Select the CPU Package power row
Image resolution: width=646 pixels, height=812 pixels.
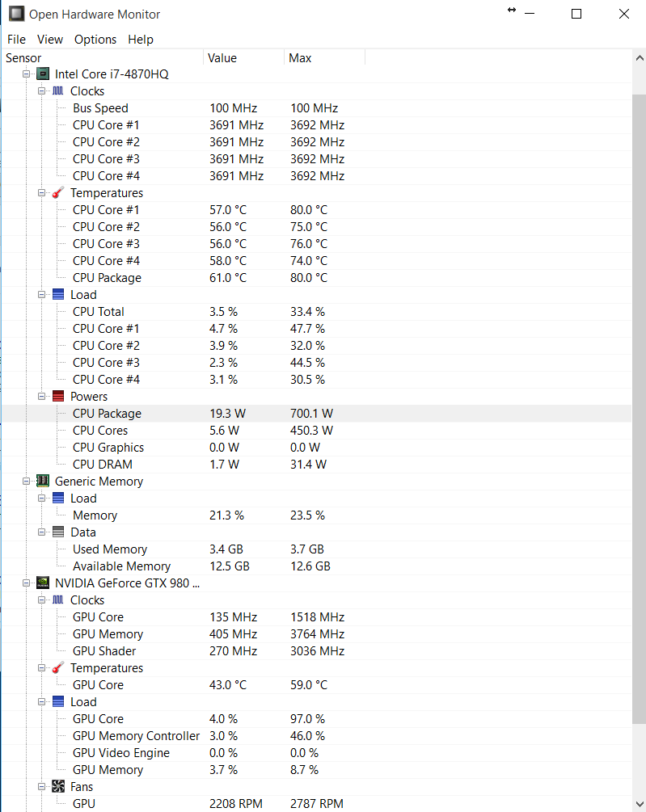[x=107, y=413]
